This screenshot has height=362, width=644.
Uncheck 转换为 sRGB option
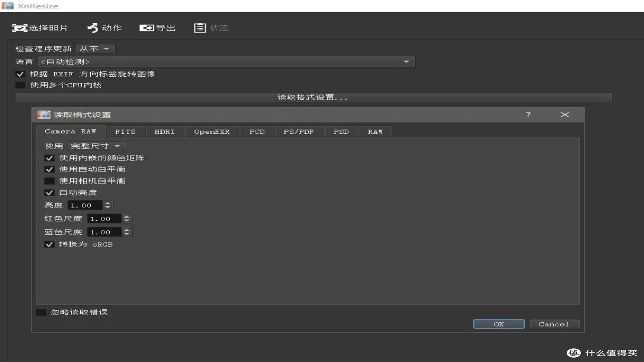(x=49, y=244)
